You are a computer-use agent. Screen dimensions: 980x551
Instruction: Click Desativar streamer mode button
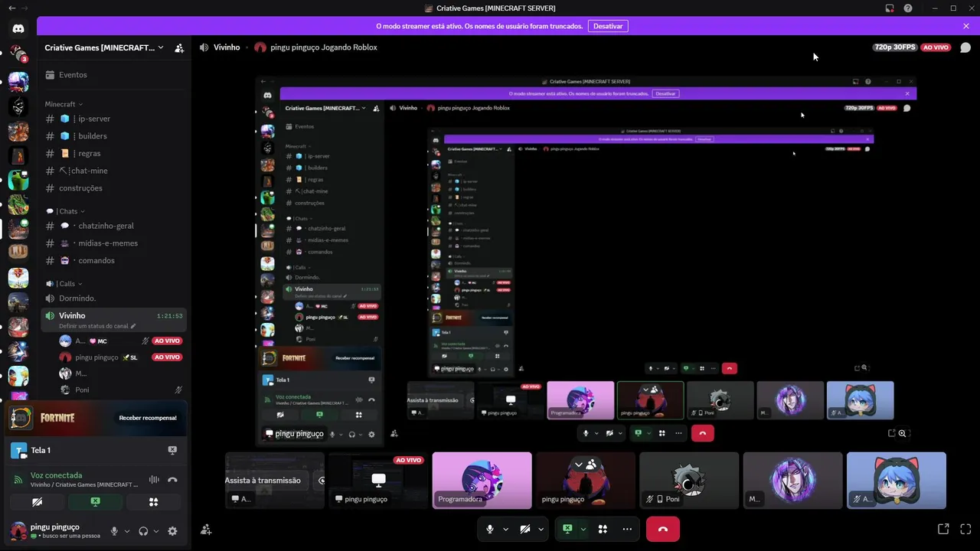point(608,26)
